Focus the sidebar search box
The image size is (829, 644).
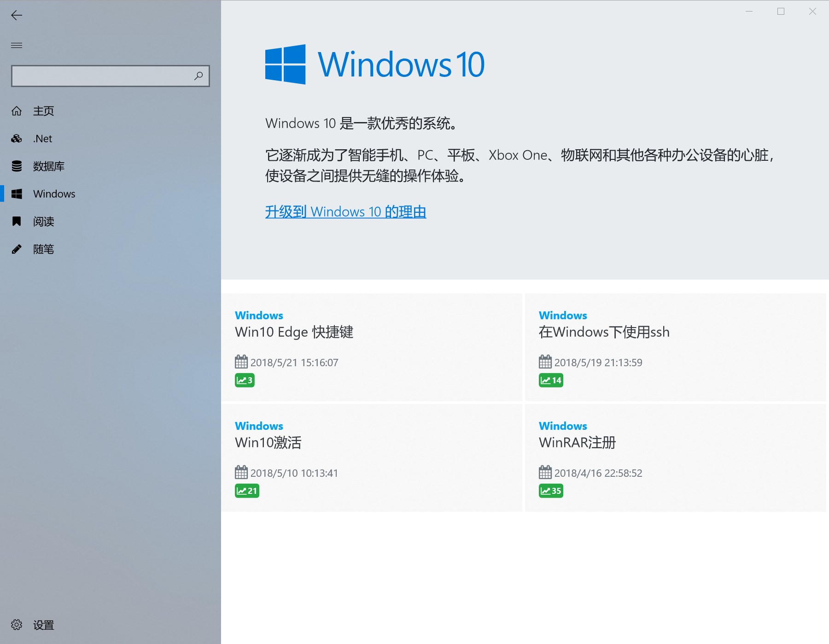click(x=111, y=76)
